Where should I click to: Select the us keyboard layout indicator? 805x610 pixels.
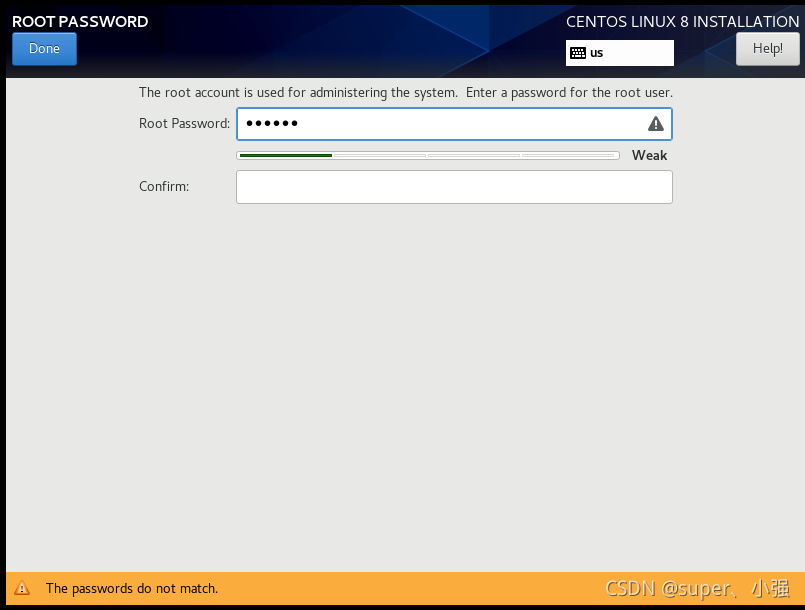620,53
